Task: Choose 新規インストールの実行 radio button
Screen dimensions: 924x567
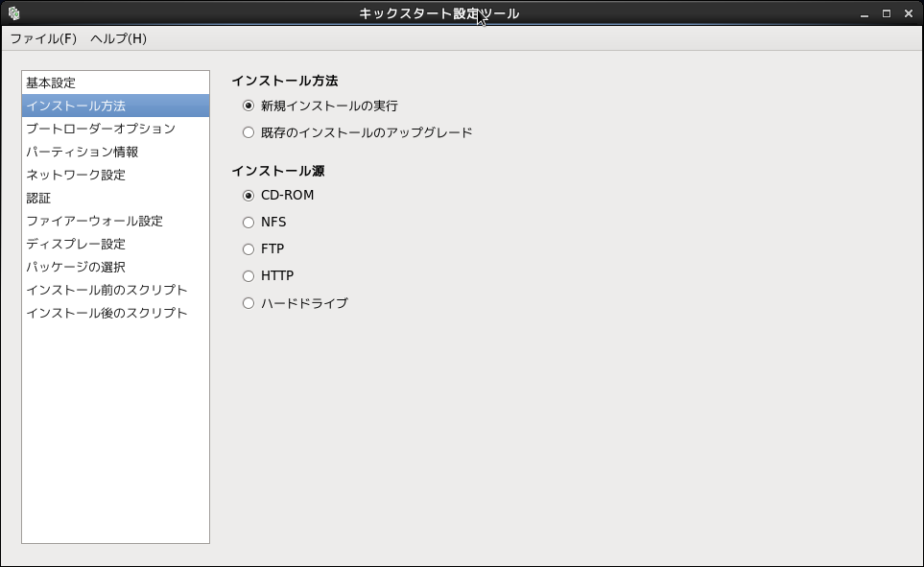Action: tap(249, 106)
